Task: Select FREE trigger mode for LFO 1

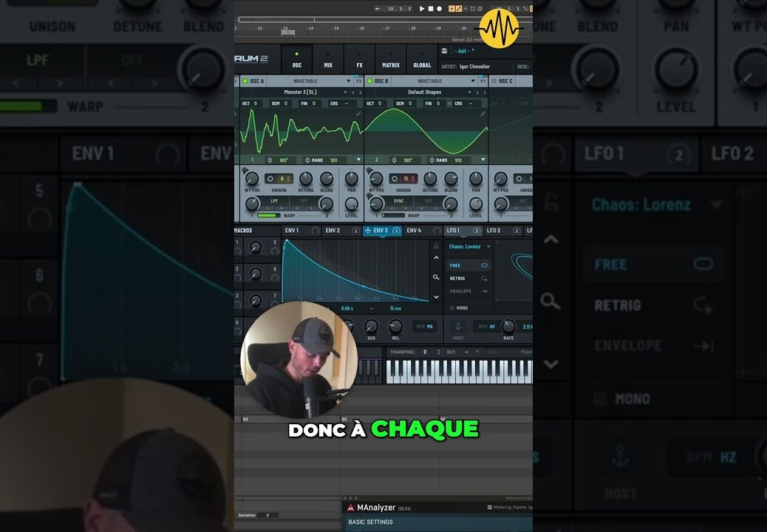Action: (468, 265)
